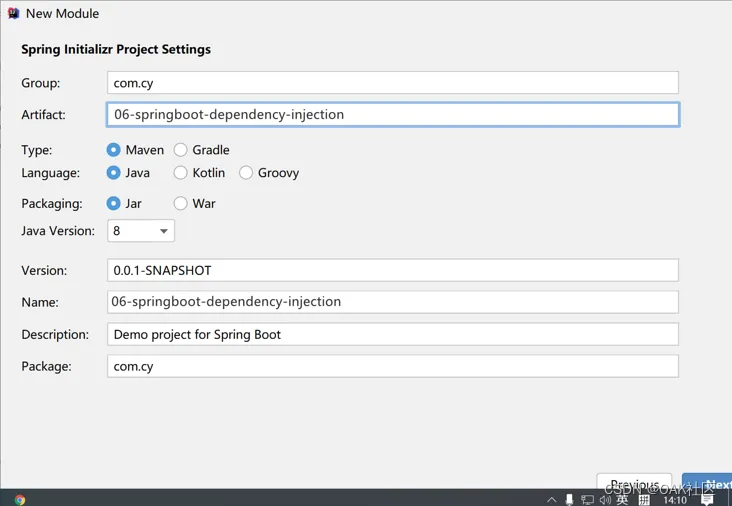Click the IntelliJ icon in title bar

13,14
